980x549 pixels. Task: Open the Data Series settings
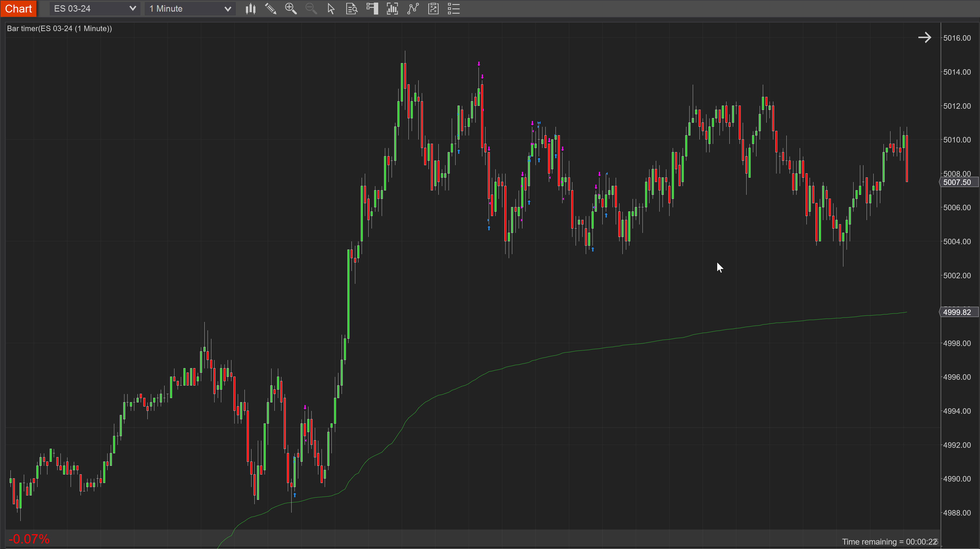coord(392,9)
